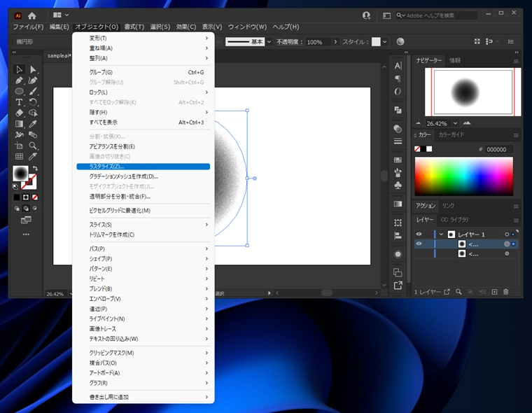Toggle visibility of the selected sublayer
Screen dimensions: 532x413
point(419,244)
